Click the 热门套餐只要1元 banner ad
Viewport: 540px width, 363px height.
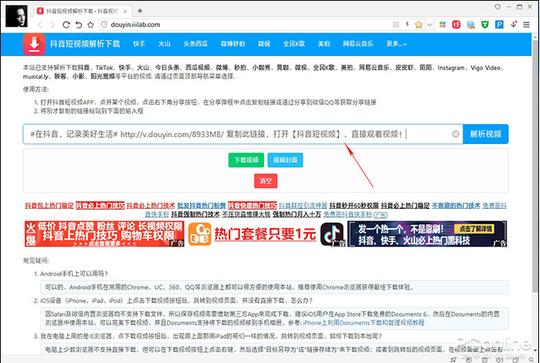pos(265,234)
